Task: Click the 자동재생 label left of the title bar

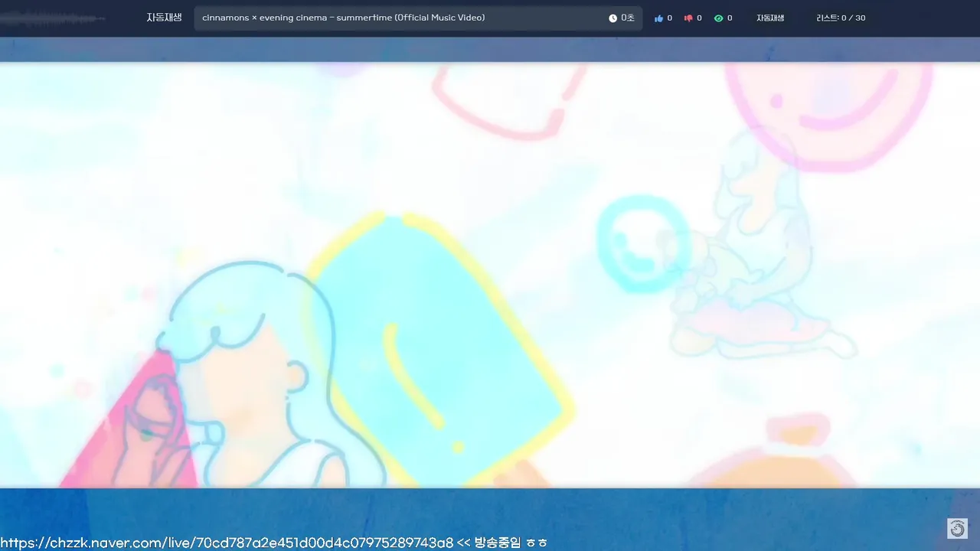Action: [x=164, y=18]
